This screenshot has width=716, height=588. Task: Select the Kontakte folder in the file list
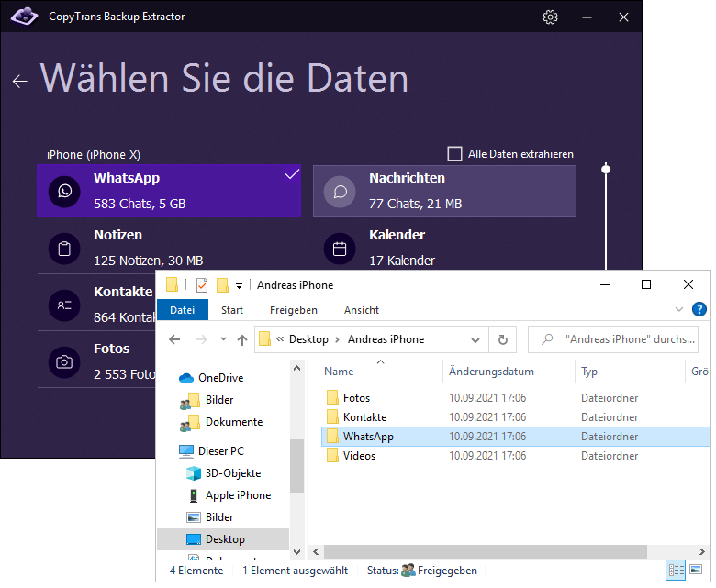tap(356, 417)
